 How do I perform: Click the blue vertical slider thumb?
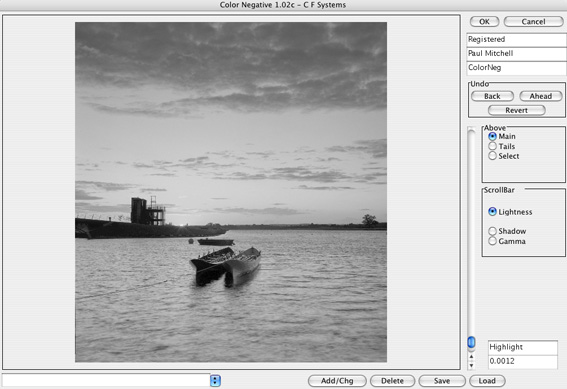tap(471, 342)
